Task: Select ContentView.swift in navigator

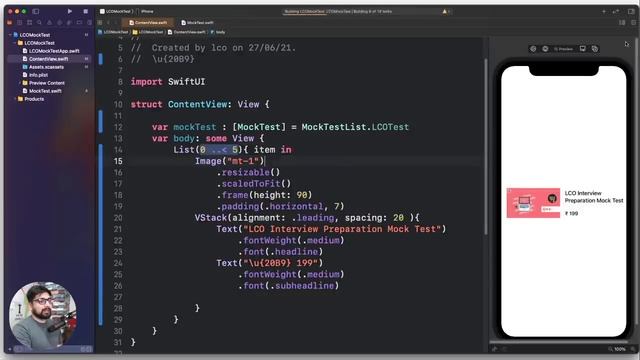Action: pyautogui.click(x=49, y=59)
